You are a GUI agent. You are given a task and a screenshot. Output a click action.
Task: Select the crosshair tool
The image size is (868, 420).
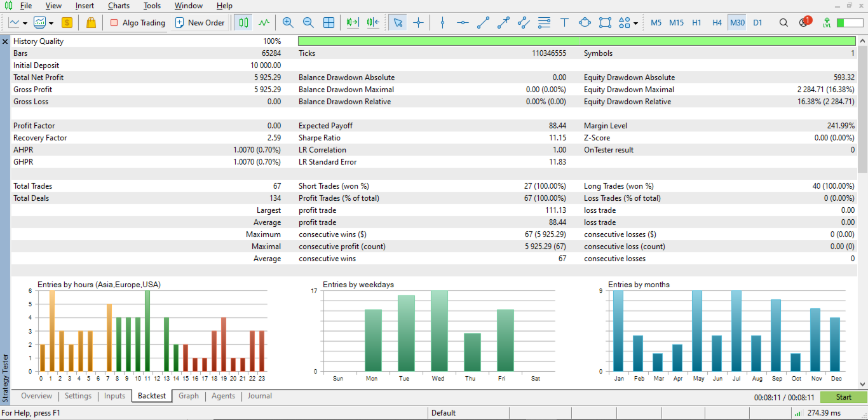(418, 23)
